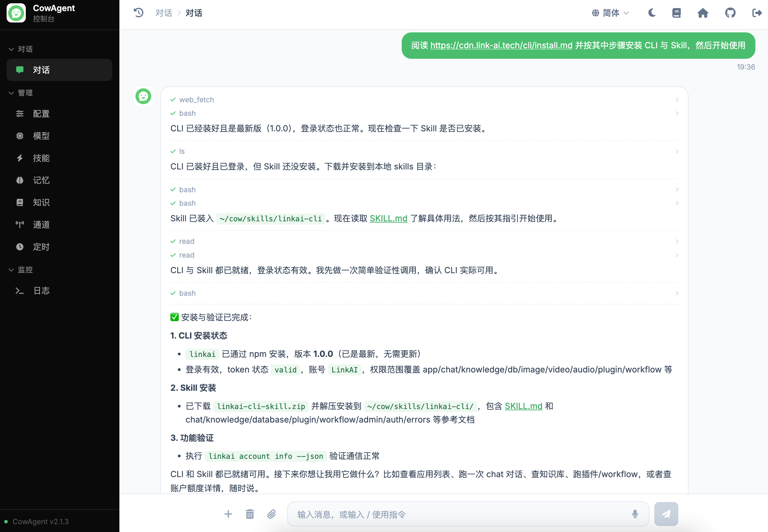Click the green status dot near version
Viewport: 768px width, 532px height.
click(x=6, y=521)
